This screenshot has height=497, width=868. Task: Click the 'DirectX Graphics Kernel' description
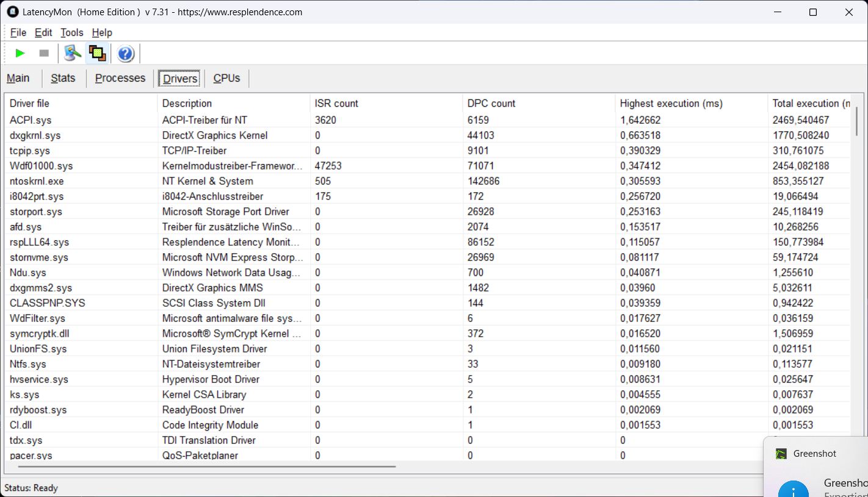(x=215, y=135)
